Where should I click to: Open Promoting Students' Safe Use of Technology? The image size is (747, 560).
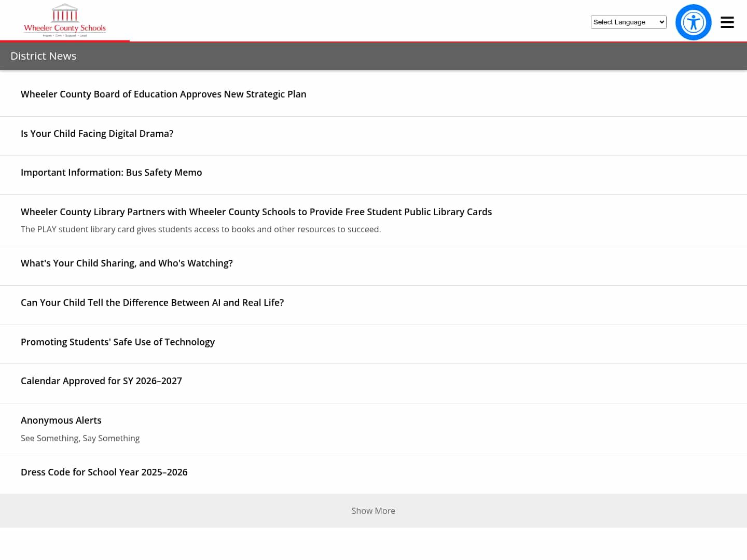(x=118, y=342)
